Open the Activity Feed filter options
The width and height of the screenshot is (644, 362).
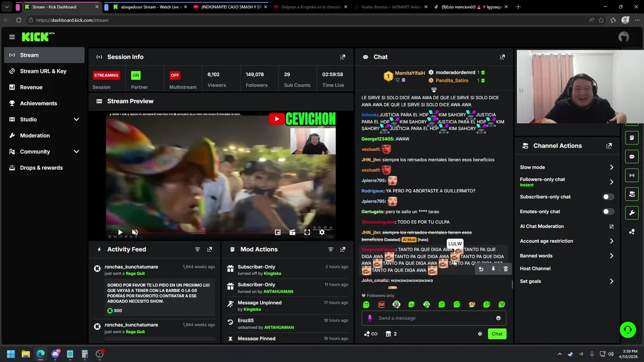click(x=197, y=249)
